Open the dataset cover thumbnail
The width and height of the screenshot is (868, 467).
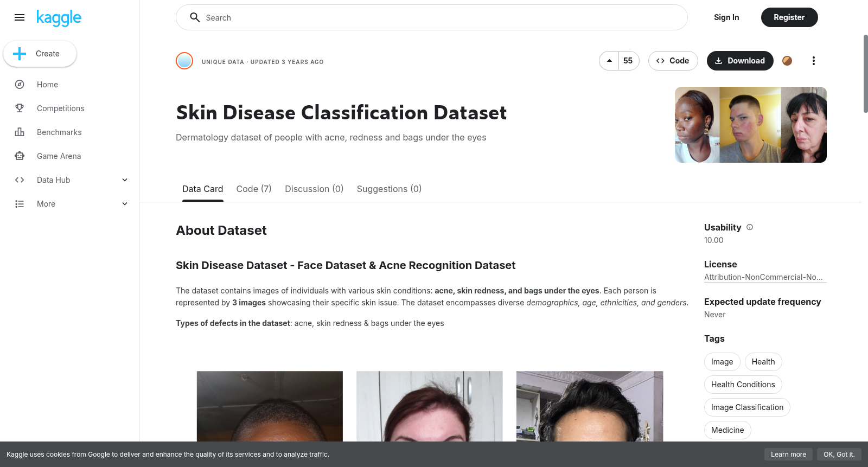point(751,125)
